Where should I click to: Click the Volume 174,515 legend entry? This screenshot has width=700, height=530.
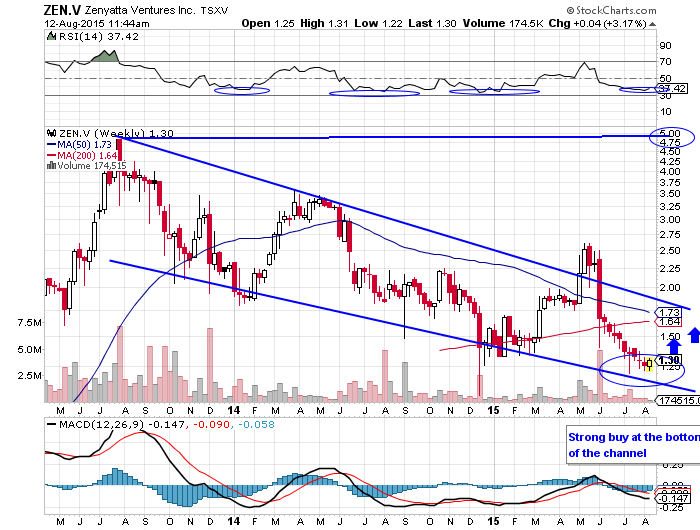(x=92, y=166)
